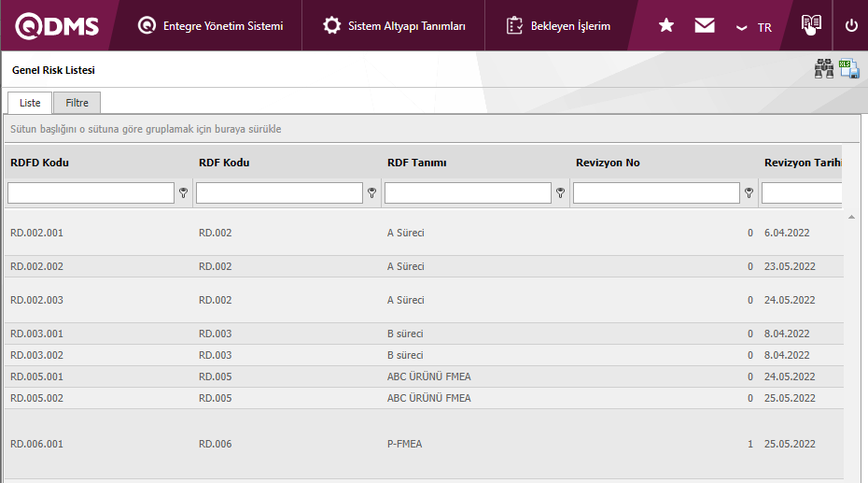Click the RDFD Kodu filter text box
The height and width of the screenshot is (483, 868).
91,192
